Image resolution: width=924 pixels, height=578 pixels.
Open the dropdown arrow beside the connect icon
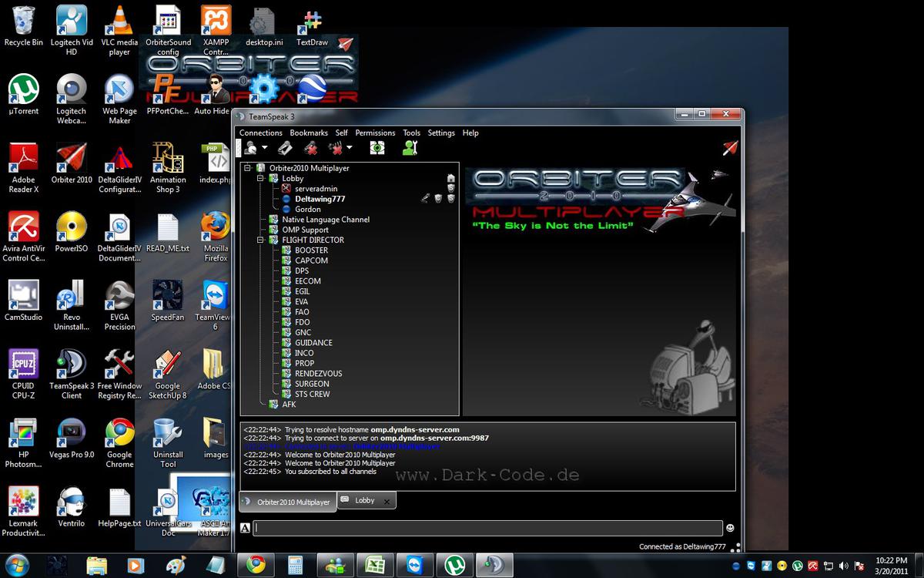click(265, 148)
